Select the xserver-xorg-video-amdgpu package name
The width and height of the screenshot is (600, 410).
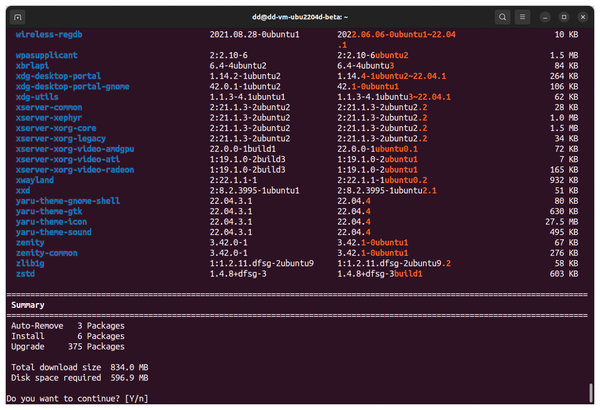[x=75, y=149]
